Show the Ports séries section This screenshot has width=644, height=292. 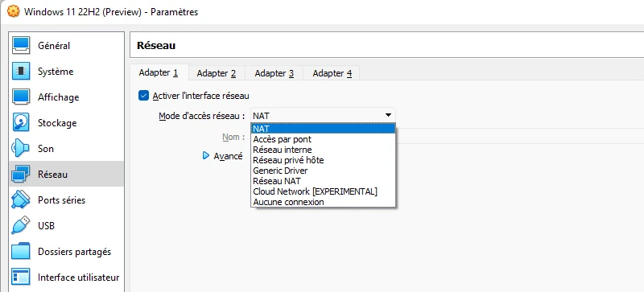coord(62,200)
